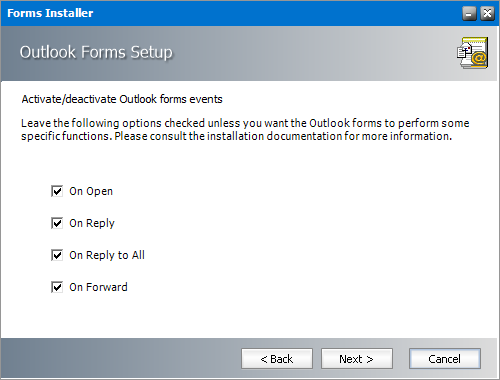Minimize the Forms Installer window
Screen dimensions: 500x380
click(x=469, y=14)
